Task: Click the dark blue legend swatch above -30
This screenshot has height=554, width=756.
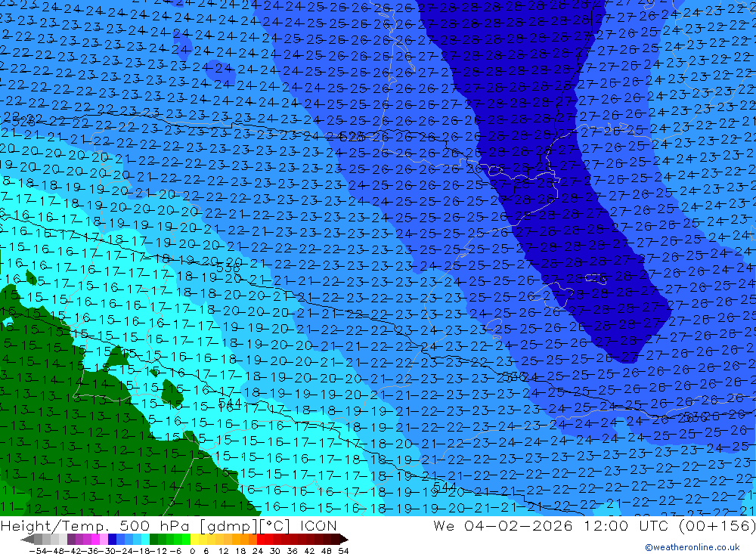Action: [112, 540]
